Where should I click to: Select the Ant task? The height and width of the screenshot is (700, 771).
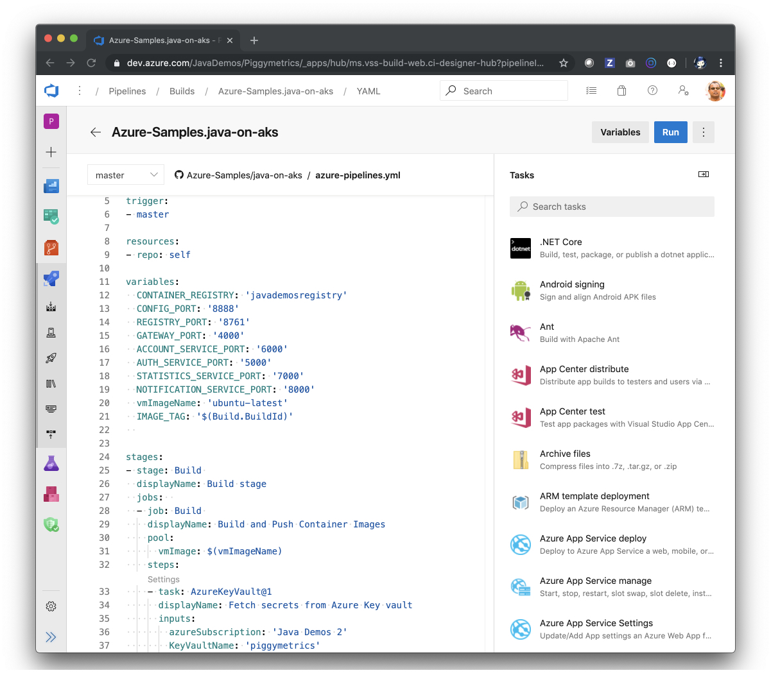(x=612, y=333)
